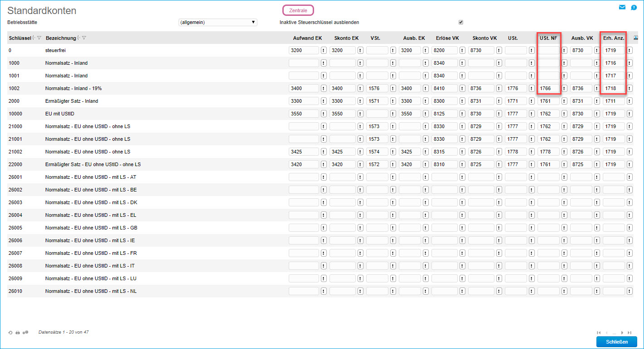Click Aufwand EK field 3200 in steuerfrei row
The image size is (644, 349).
coord(304,50)
